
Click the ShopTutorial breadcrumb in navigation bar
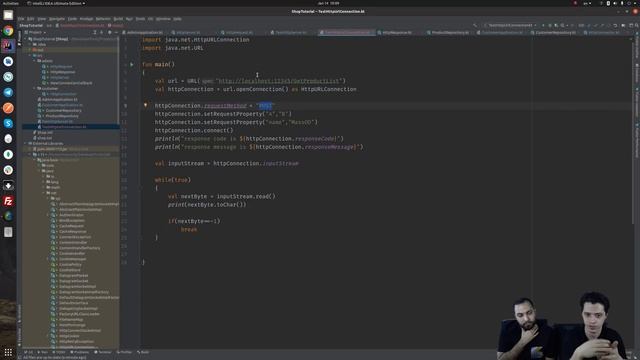[x=31, y=25]
